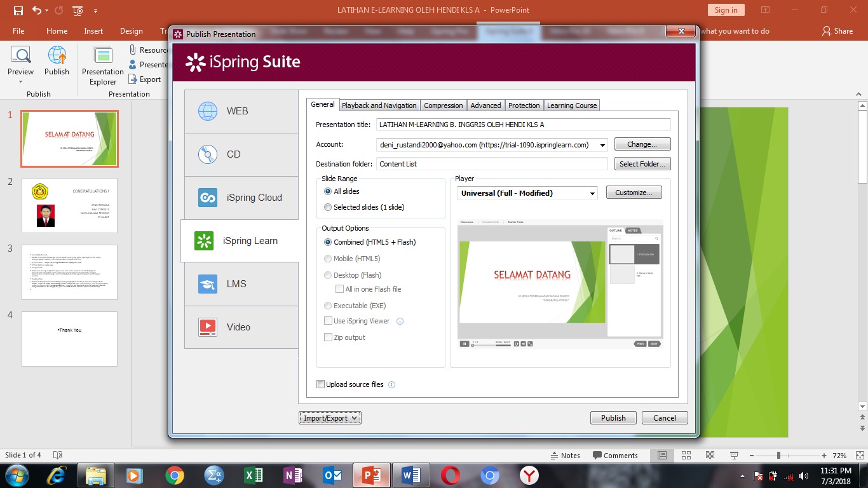Open Word from the taskbar
Viewport: 868px width, 488px height.
click(x=411, y=475)
